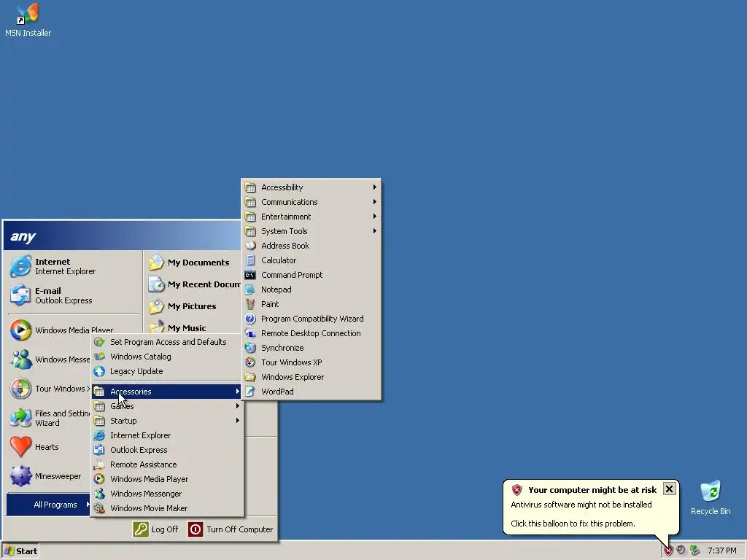The width and height of the screenshot is (747, 560).
Task: Open Files and Settings Wizard item
Action: pos(50,418)
